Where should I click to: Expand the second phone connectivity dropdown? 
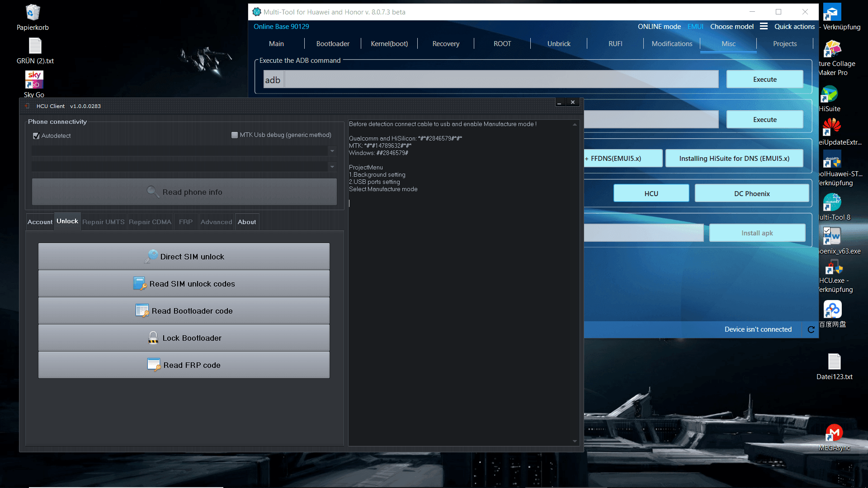click(x=332, y=167)
